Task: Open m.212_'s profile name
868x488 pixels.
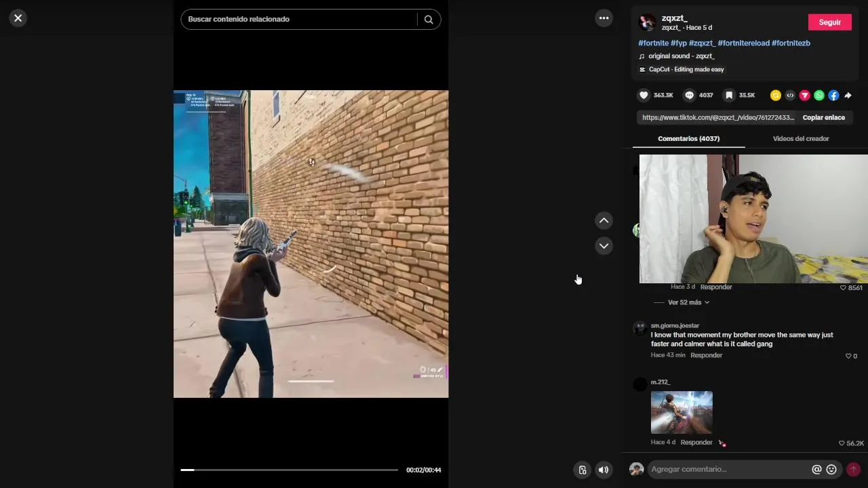Action: click(660, 382)
